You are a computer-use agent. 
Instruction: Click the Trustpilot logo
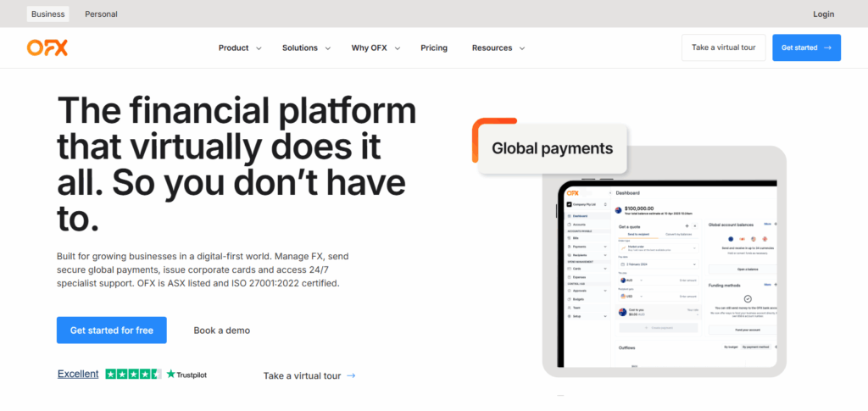click(x=186, y=375)
